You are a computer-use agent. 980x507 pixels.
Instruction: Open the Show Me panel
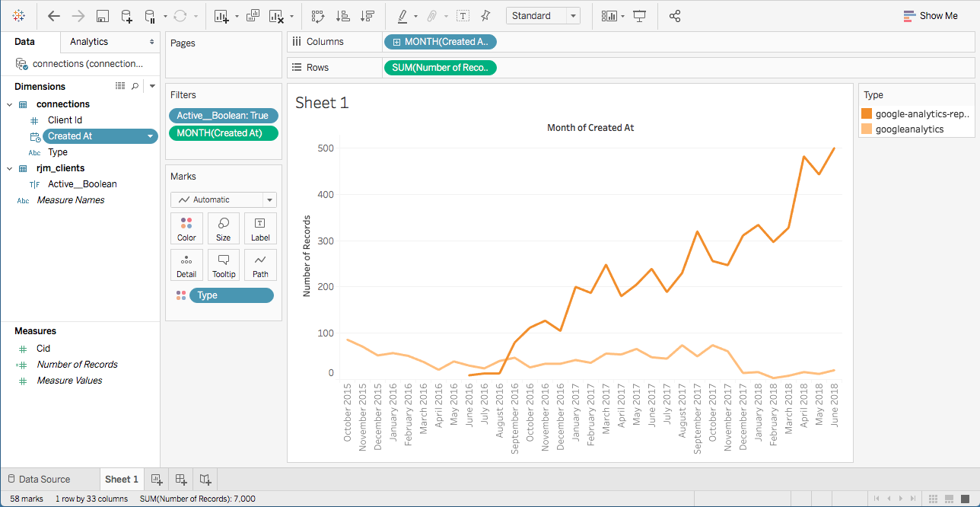[x=930, y=15]
